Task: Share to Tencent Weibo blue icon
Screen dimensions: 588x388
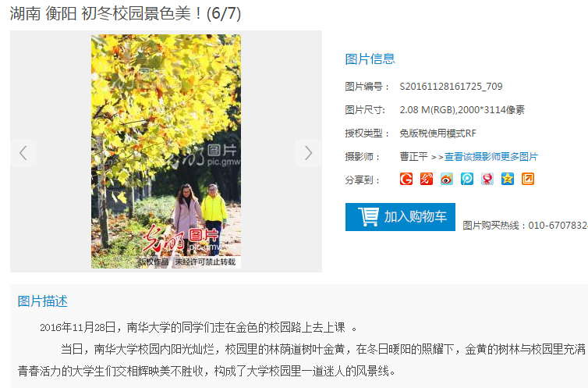Action: [x=467, y=179]
